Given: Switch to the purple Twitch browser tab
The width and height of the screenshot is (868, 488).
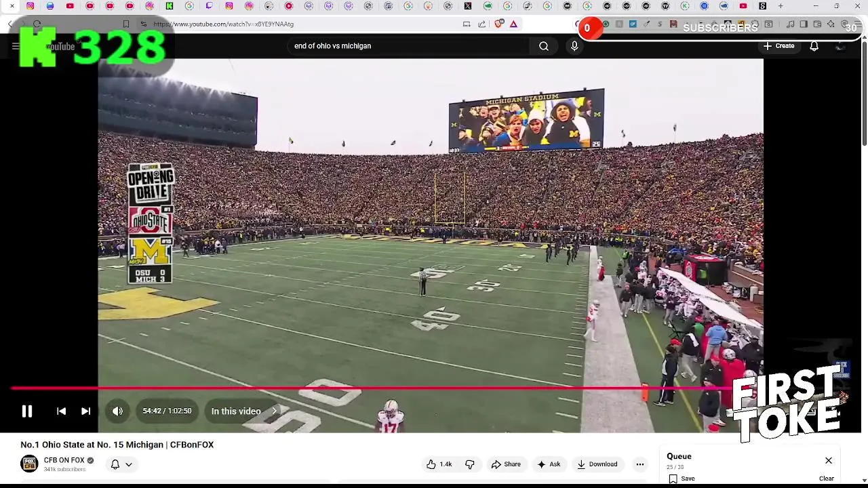Looking at the screenshot, I should 209,6.
